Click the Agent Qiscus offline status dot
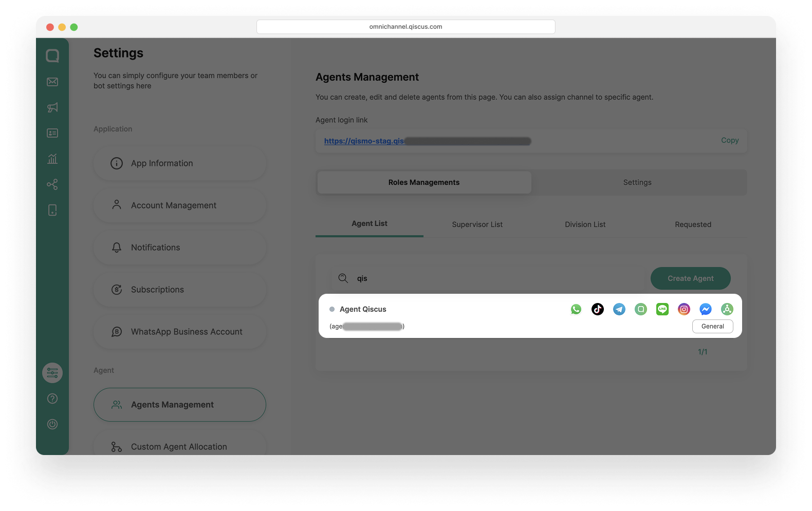The height and width of the screenshot is (511, 812). pos(332,309)
